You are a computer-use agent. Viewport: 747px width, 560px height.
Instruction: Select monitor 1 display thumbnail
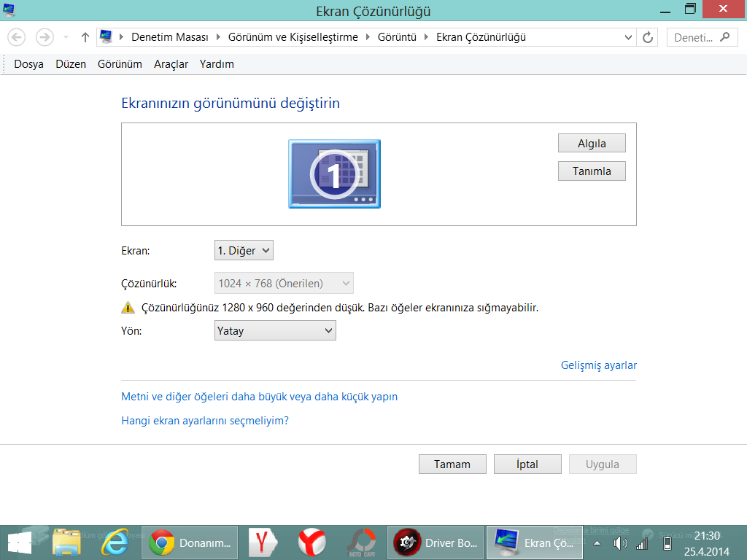(334, 174)
